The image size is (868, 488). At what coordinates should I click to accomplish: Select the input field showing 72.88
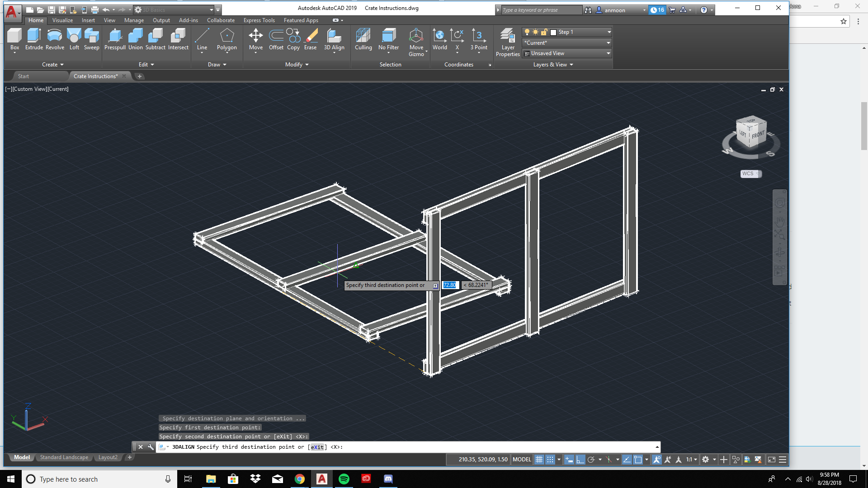[x=449, y=284]
